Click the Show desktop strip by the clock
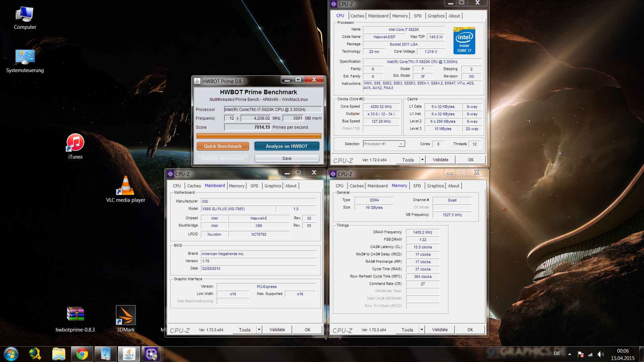The image size is (644, 362). pyautogui.click(x=641, y=354)
